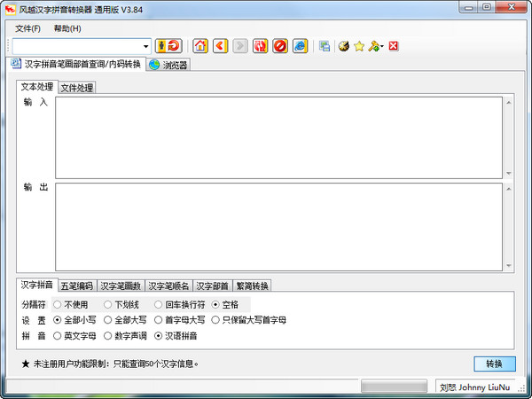The height and width of the screenshot is (399, 532).
Task: Select the 全部大写 radio button
Action: coord(125,320)
